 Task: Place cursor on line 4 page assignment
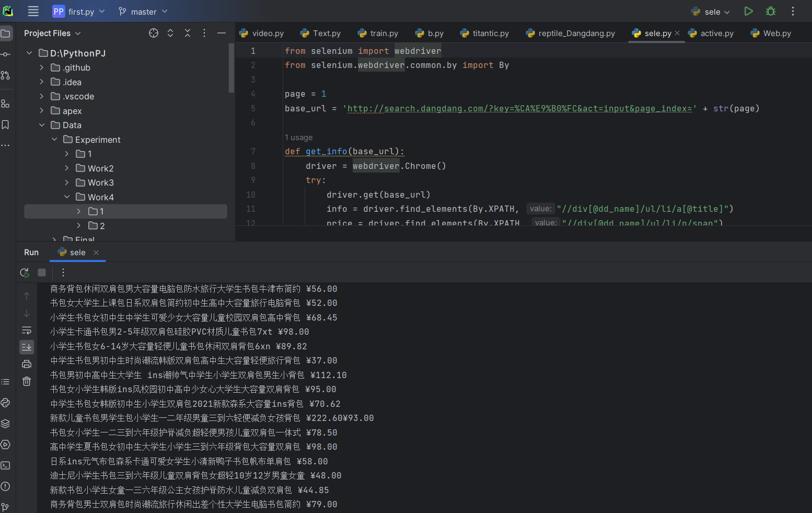pyautogui.click(x=305, y=94)
